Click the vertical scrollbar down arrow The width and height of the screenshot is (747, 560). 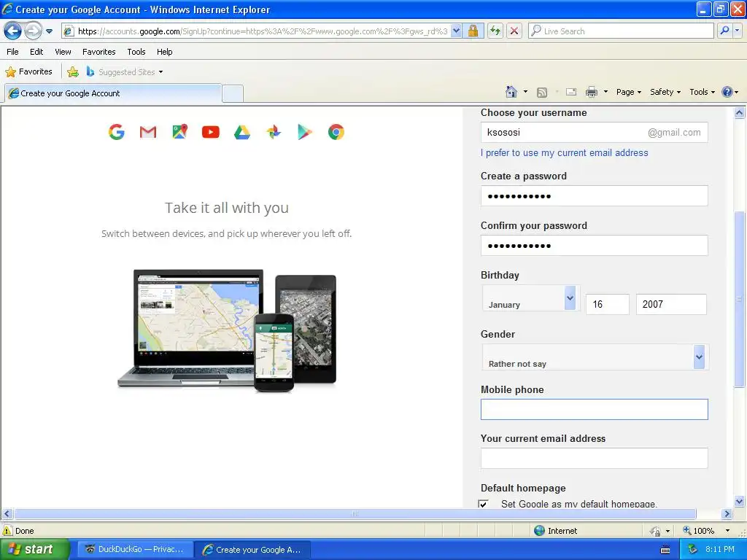(x=740, y=502)
